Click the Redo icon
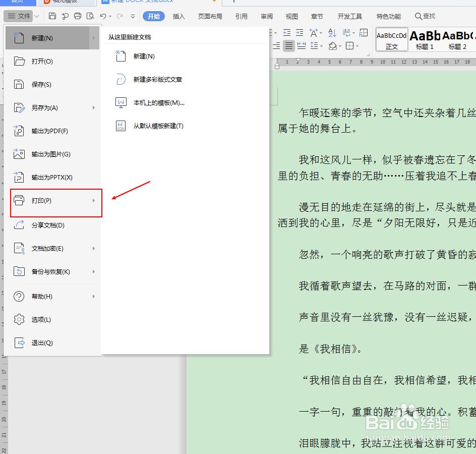 coord(120,16)
